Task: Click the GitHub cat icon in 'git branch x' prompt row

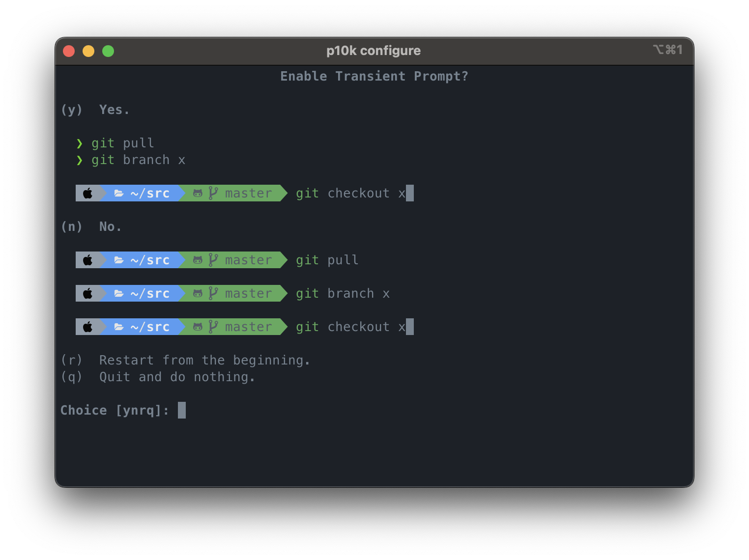Action: click(x=198, y=294)
